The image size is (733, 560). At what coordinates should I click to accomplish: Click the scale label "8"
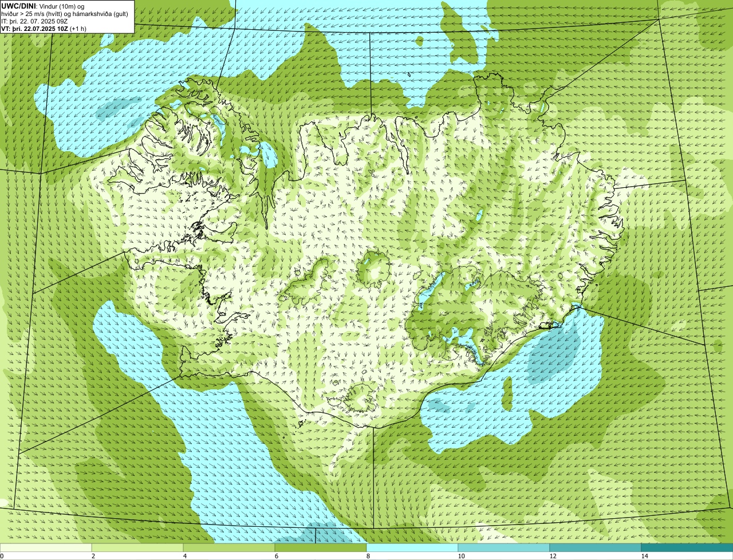point(368,556)
